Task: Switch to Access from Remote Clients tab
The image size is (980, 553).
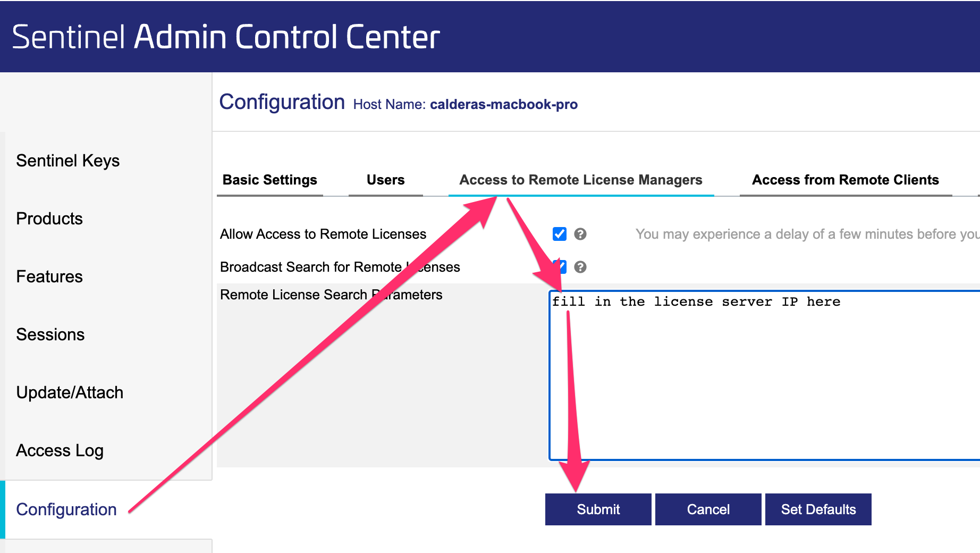Action: (846, 180)
